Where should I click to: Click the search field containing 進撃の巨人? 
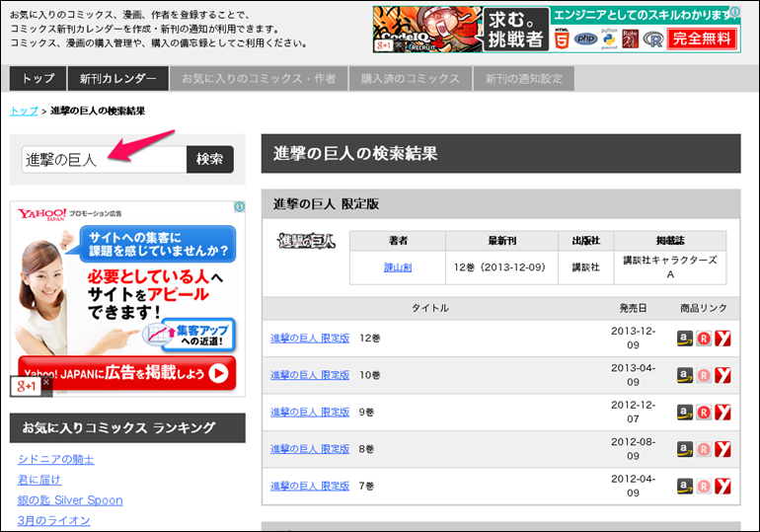pyautogui.click(x=104, y=159)
